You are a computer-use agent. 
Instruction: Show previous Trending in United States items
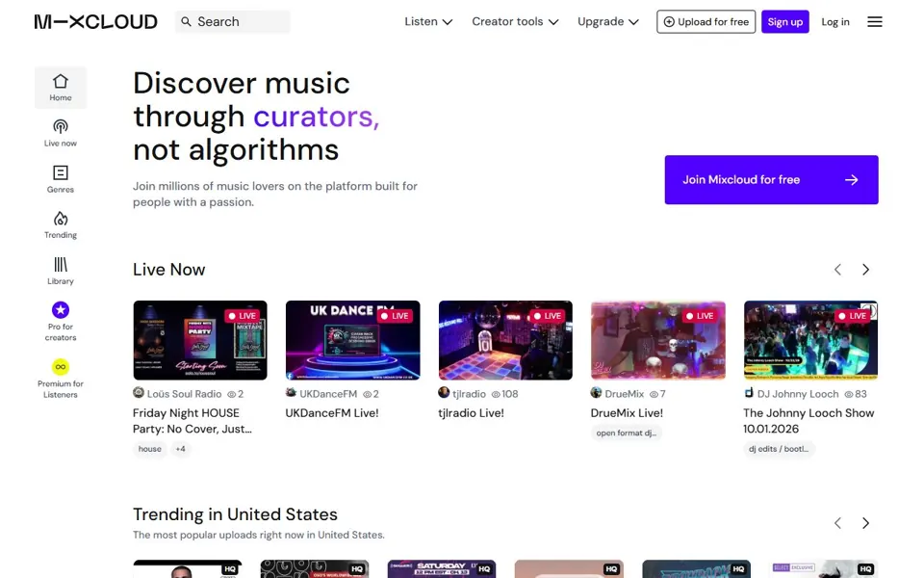coord(837,523)
